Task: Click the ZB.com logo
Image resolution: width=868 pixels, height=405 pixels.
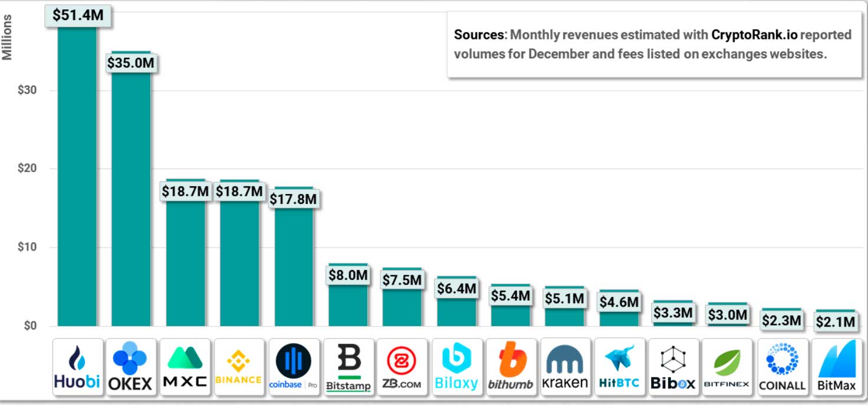Action: coord(402,366)
